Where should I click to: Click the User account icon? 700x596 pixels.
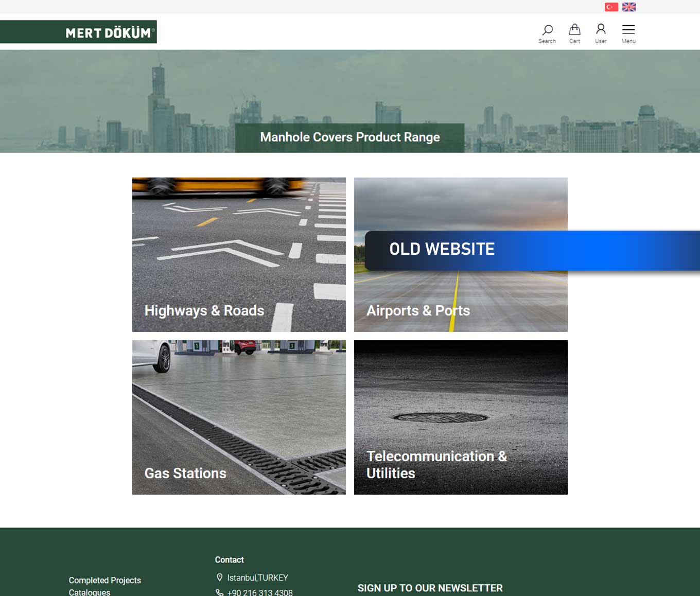601,33
